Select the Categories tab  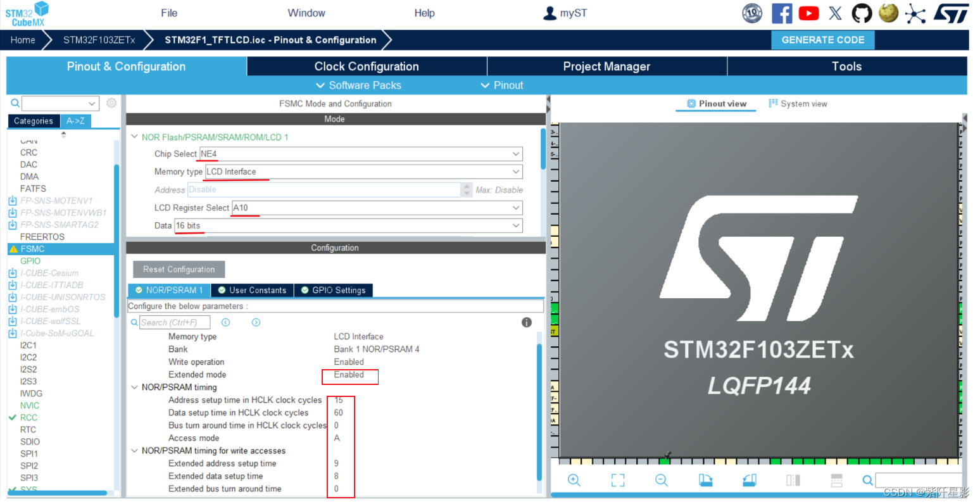click(34, 121)
